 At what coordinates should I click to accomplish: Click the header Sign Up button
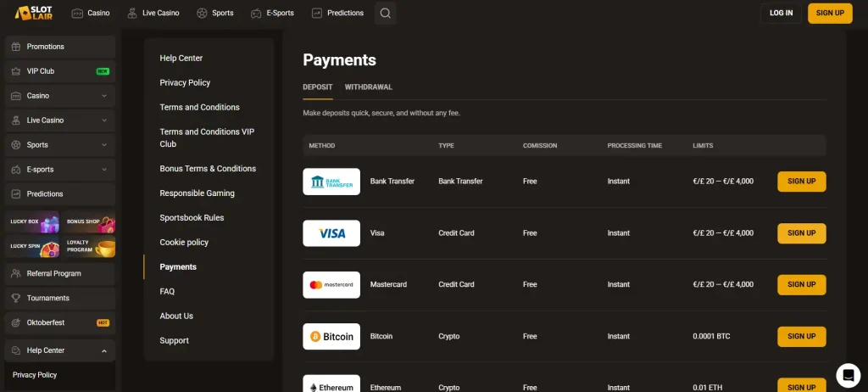click(830, 14)
